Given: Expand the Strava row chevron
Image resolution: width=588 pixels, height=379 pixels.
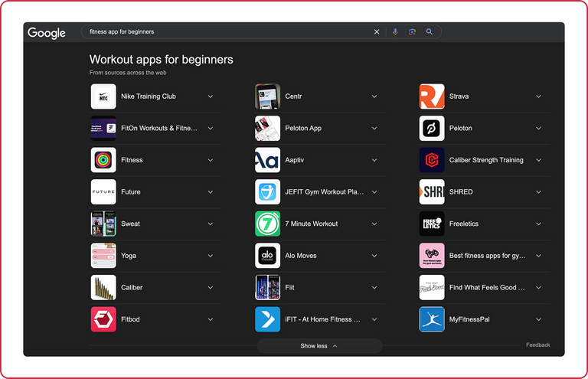Looking at the screenshot, I should click(x=538, y=96).
